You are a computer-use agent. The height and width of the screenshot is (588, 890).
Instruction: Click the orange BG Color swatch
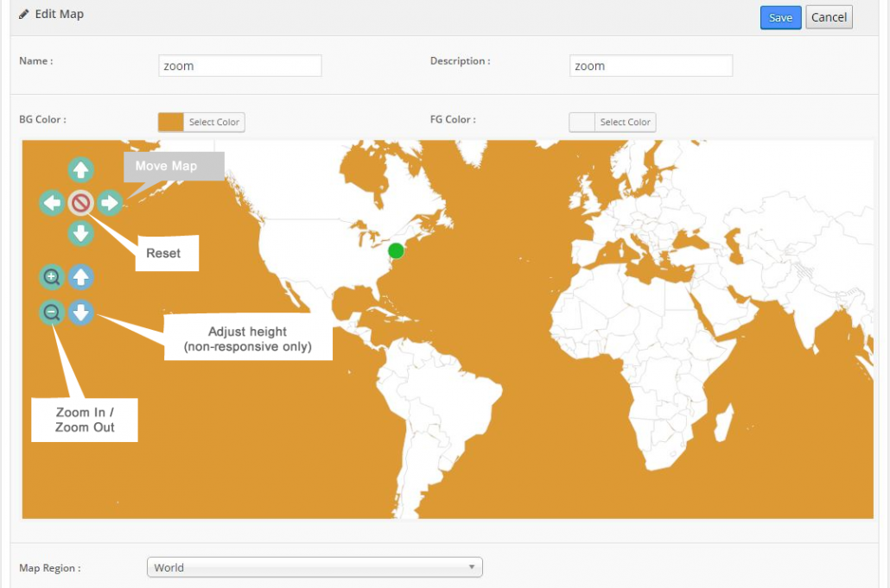coord(169,122)
